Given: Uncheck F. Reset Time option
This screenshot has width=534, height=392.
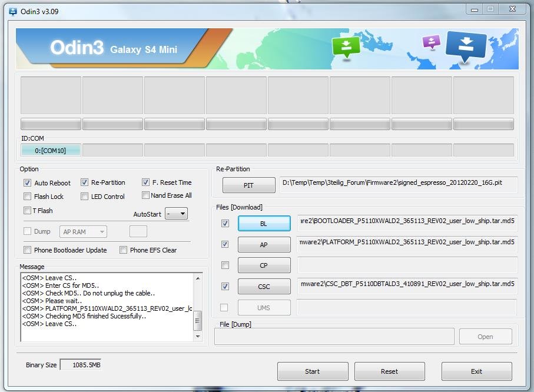Looking at the screenshot, I should (x=145, y=182).
